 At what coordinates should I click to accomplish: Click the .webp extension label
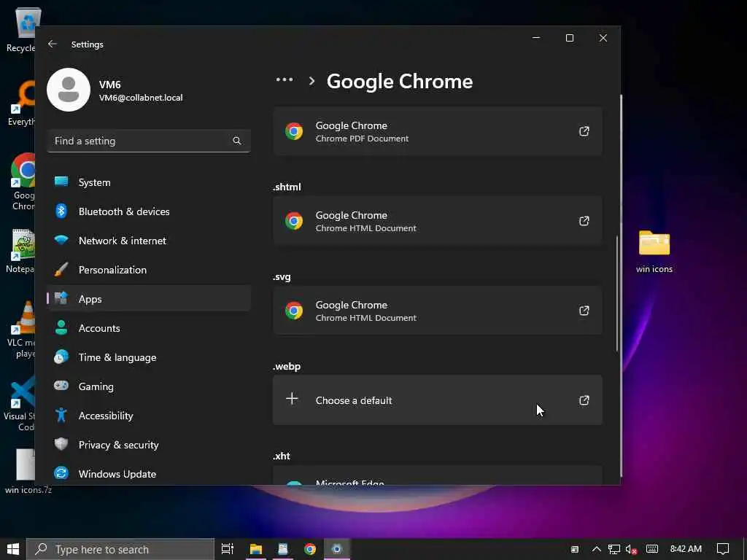287,366
